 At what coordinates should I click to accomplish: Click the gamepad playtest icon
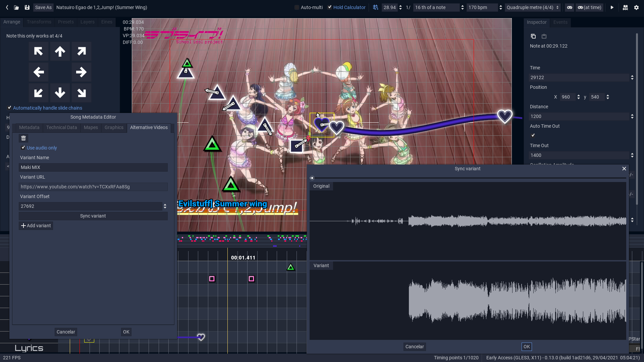[x=570, y=7]
